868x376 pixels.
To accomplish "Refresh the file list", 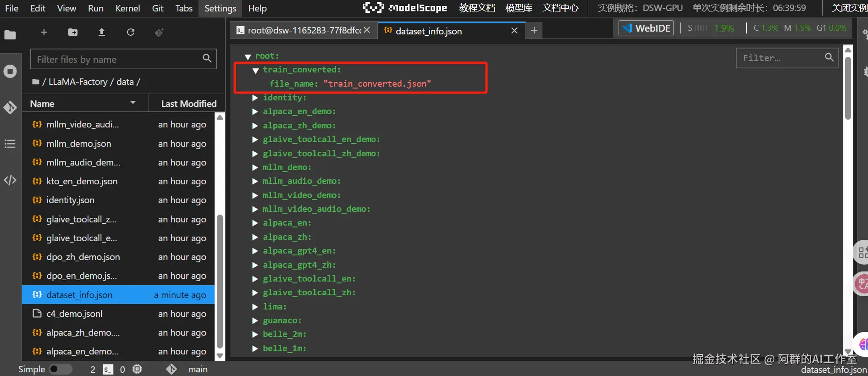I will 131,32.
